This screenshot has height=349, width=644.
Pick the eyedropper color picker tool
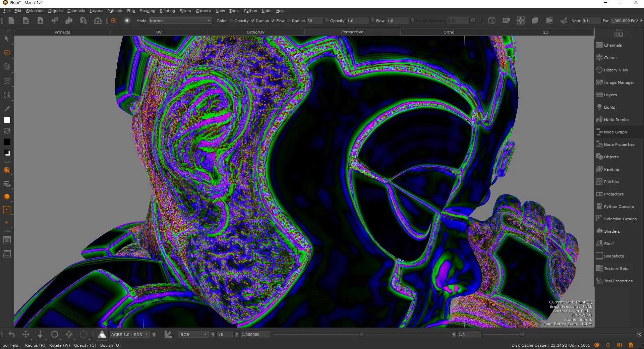pos(7,109)
